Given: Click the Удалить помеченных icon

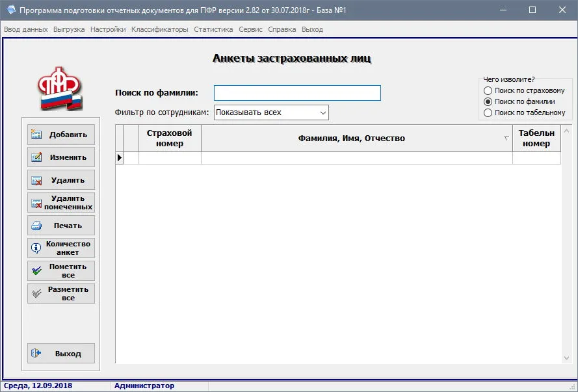Looking at the screenshot, I should [x=36, y=203].
